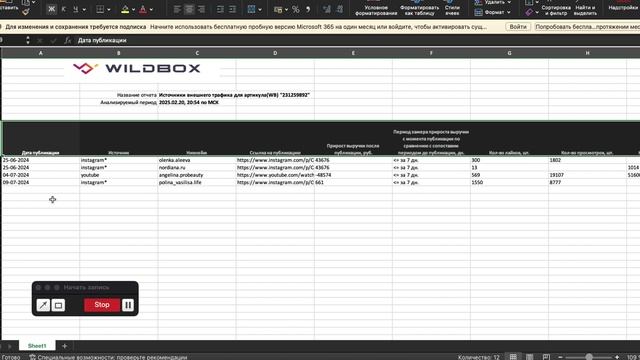Switch to Page Layout view icon
Image resolution: width=640 pixels, height=360 pixels.
click(529, 357)
